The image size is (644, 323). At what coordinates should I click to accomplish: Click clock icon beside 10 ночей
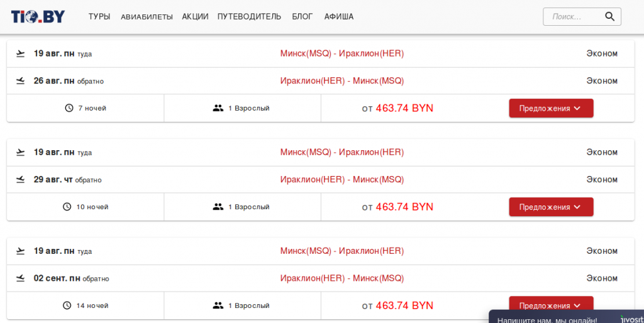67,207
